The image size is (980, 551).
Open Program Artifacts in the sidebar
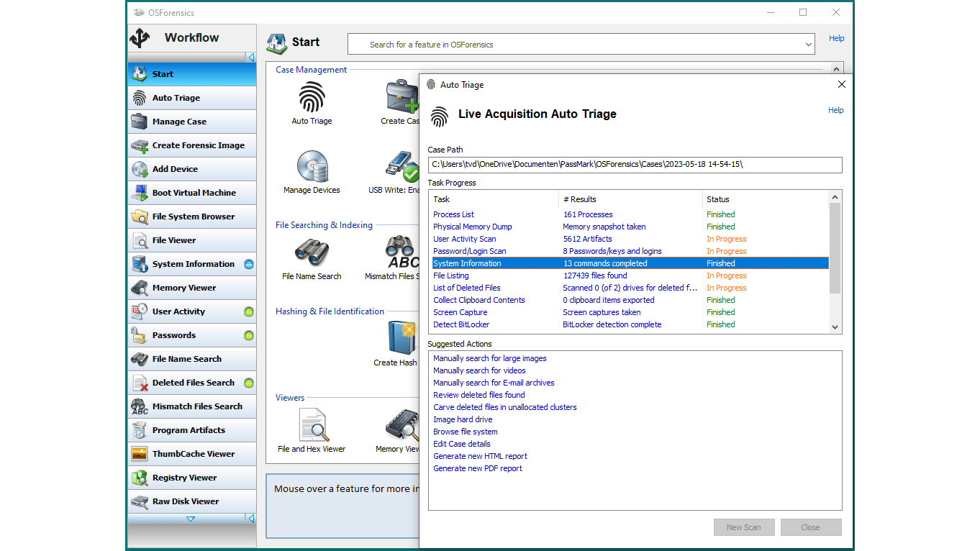pyautogui.click(x=192, y=430)
